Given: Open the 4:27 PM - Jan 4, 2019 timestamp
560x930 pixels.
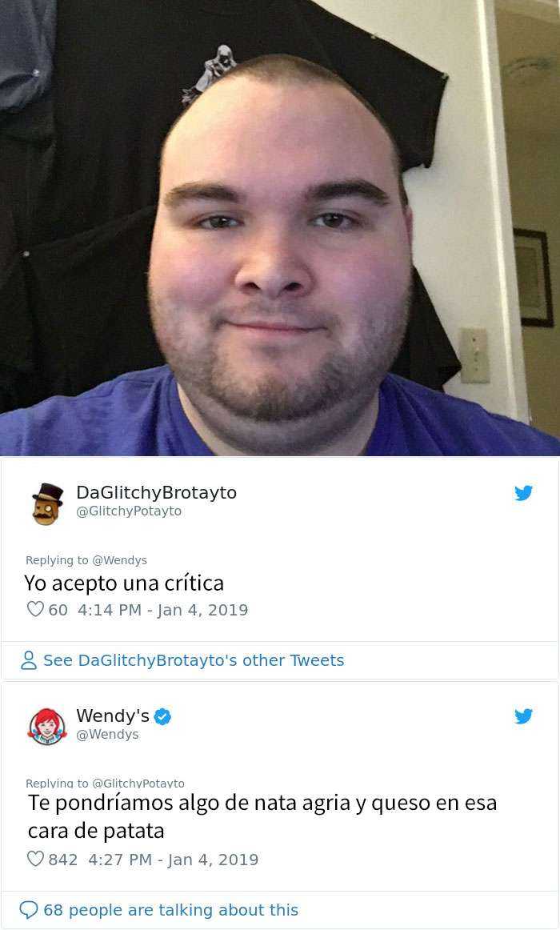Looking at the screenshot, I should click(173, 860).
